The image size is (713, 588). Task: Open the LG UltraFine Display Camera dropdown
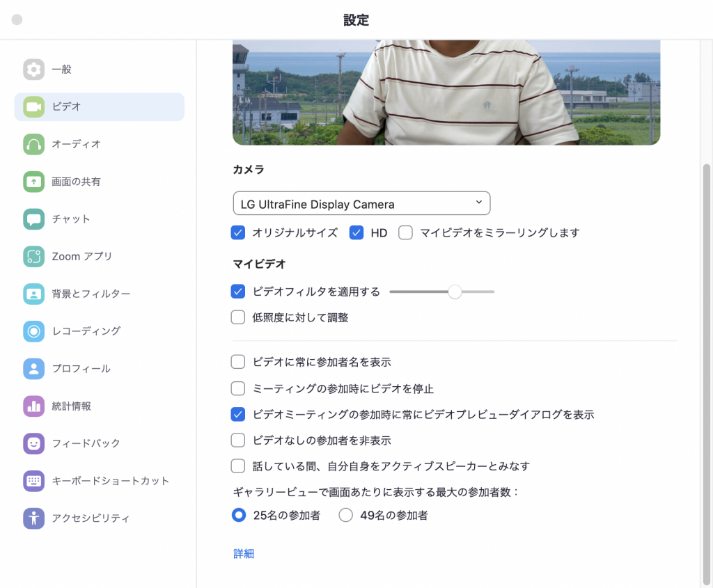click(x=361, y=203)
